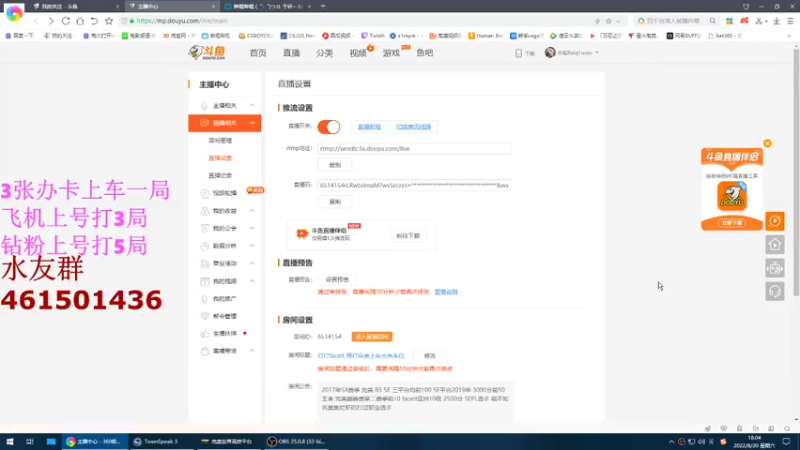800x450 pixels.
Task: Open 鱼吧 in top navigation
Action: (424, 53)
